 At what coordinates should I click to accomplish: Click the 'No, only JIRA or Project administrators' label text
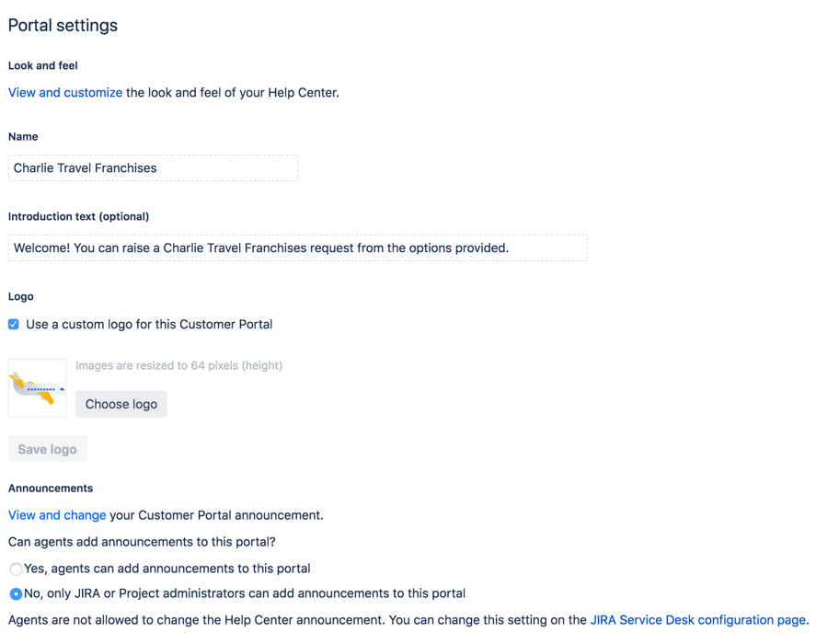coord(245,593)
